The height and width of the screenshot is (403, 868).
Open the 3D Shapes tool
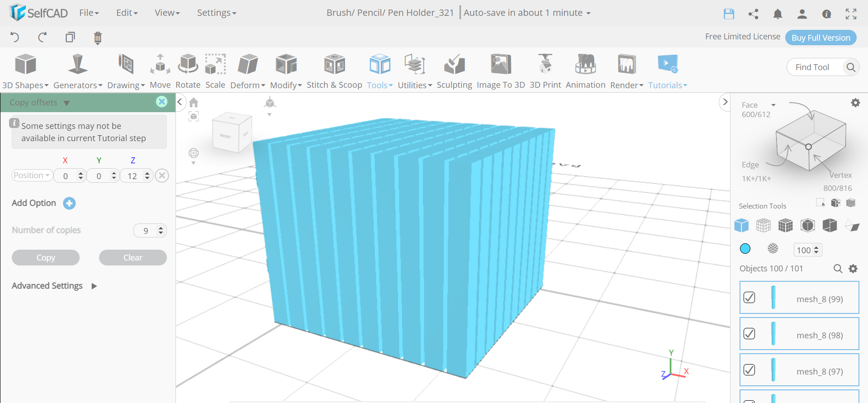[x=25, y=71]
